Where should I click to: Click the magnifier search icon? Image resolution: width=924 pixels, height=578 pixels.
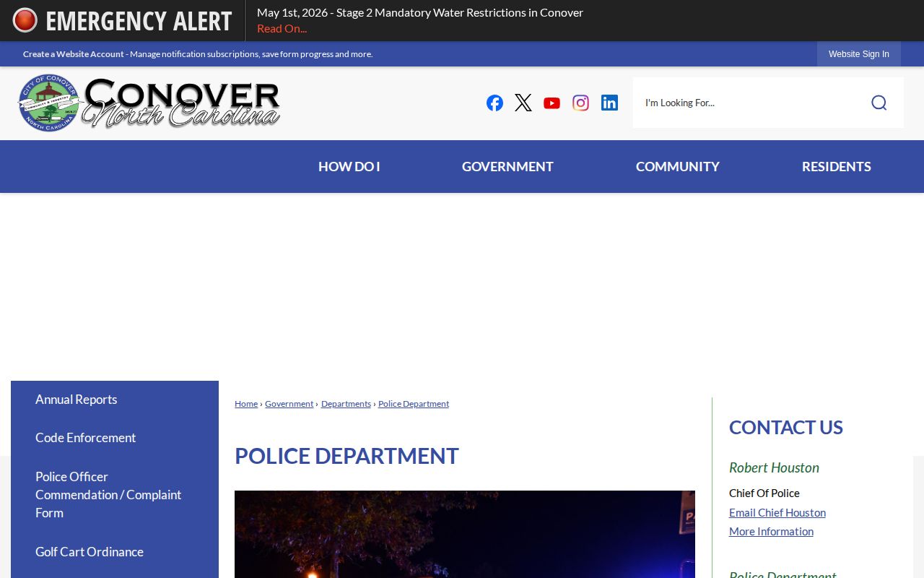[x=879, y=103]
